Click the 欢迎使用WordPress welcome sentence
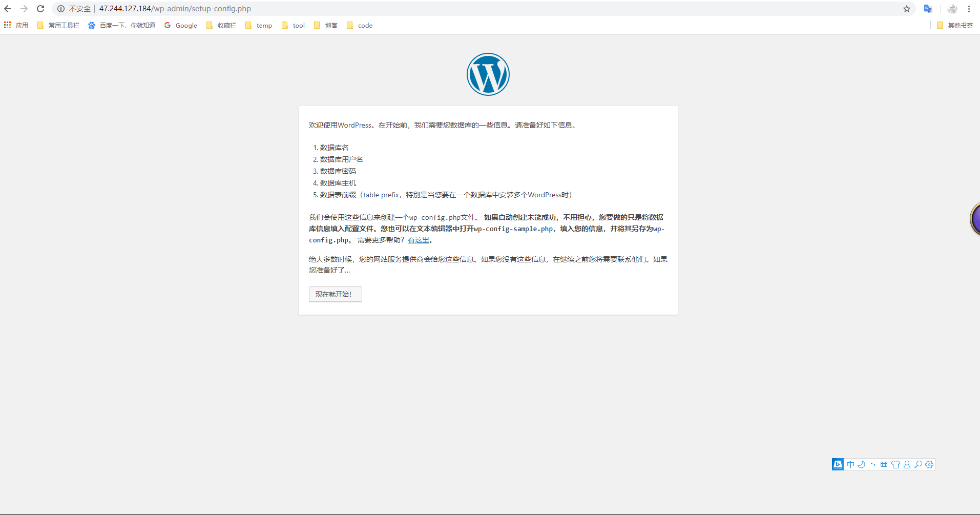Screen dimensions: 980x515 click(x=444, y=125)
